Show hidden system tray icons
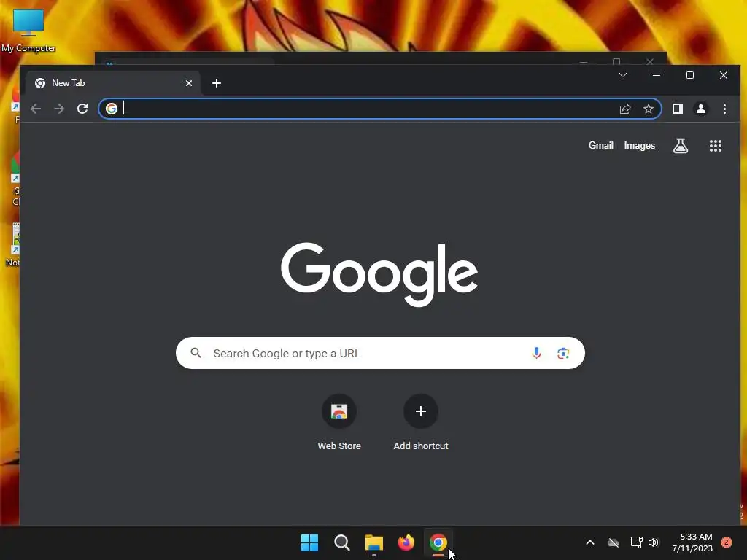This screenshot has height=560, width=747. pyautogui.click(x=589, y=542)
